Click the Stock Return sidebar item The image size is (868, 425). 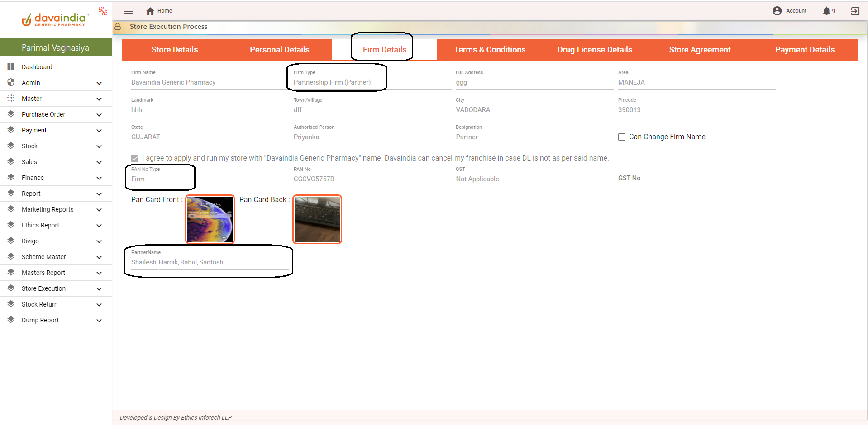click(40, 304)
